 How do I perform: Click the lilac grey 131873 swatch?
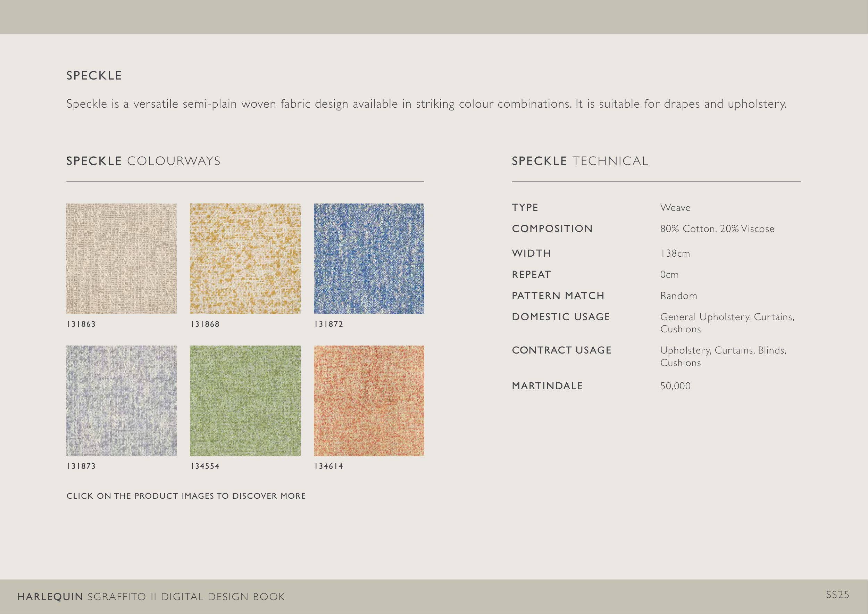point(122,400)
